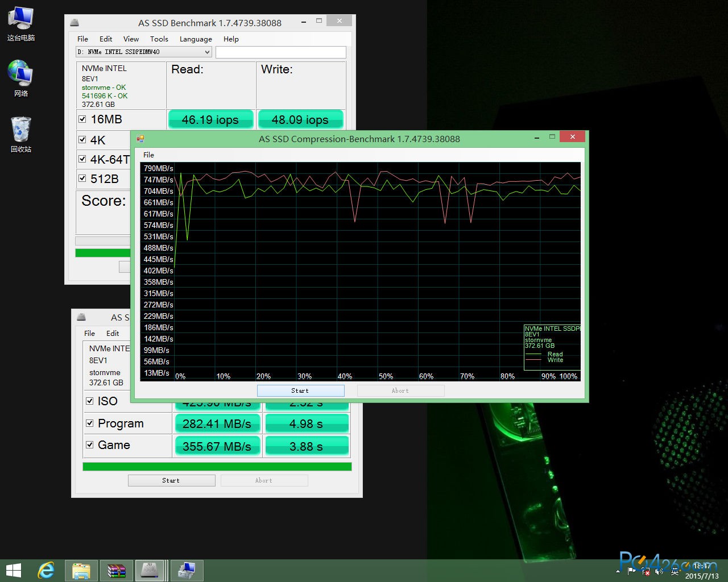The height and width of the screenshot is (582, 728).
Task: Click the 282.41 MB/s Program speed result
Action: [217, 424]
